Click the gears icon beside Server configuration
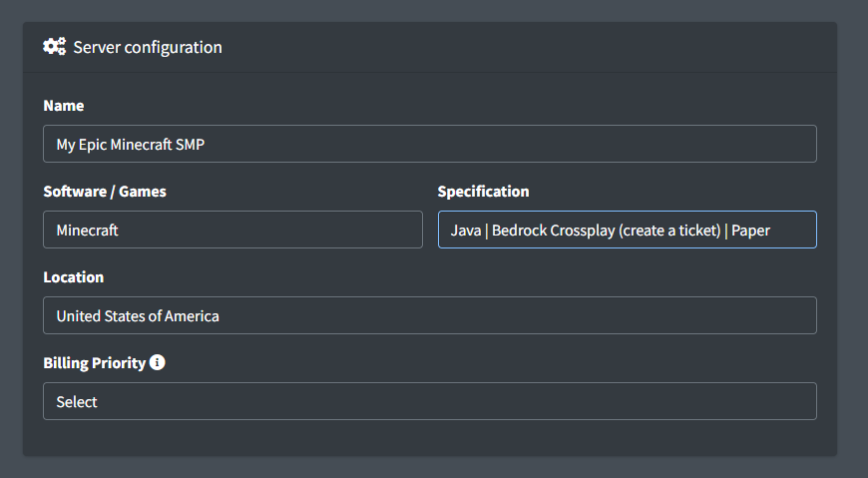 [x=55, y=47]
